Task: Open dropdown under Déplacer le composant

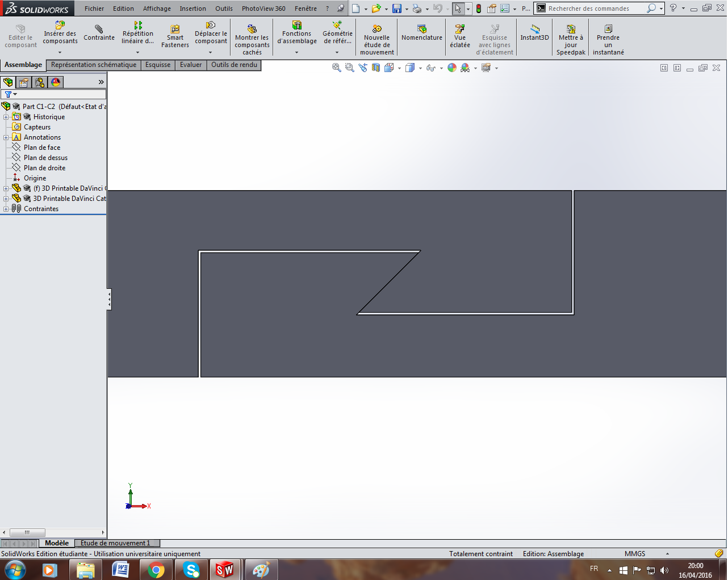Action: click(211, 52)
